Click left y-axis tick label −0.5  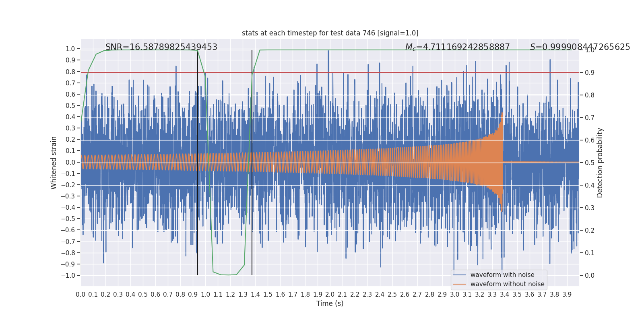(x=68, y=219)
